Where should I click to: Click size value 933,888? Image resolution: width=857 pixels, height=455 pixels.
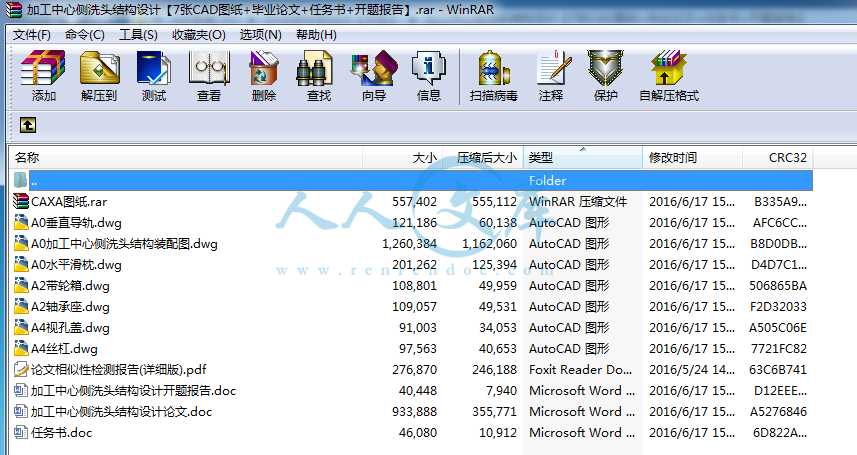click(x=414, y=412)
